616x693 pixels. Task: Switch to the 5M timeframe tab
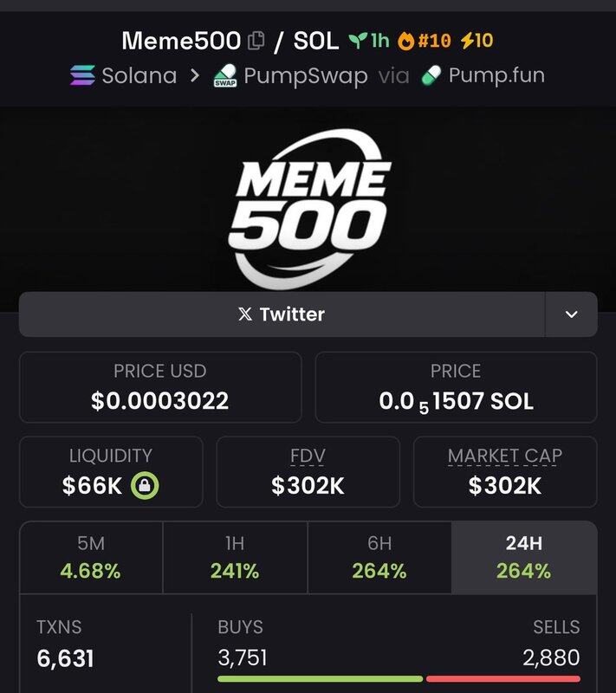point(91,557)
